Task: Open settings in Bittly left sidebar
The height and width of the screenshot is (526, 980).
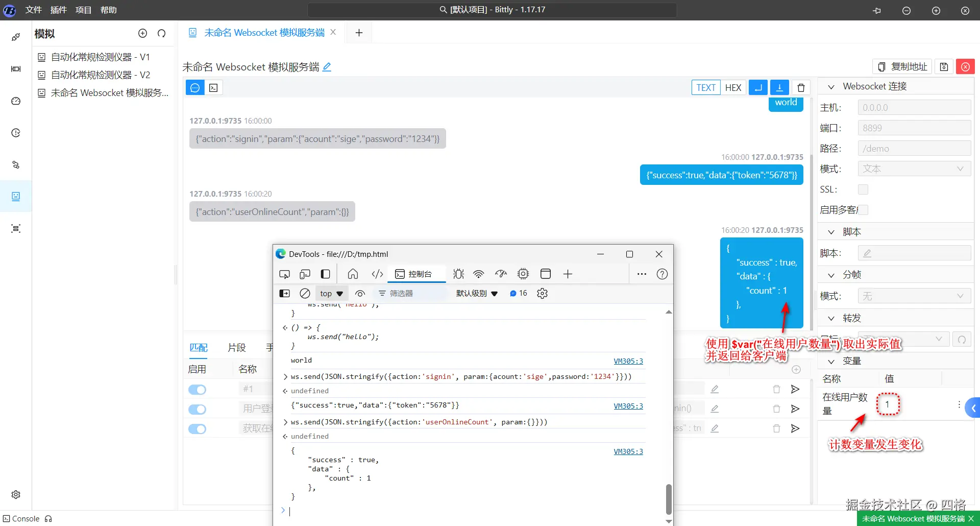Action: [x=16, y=494]
